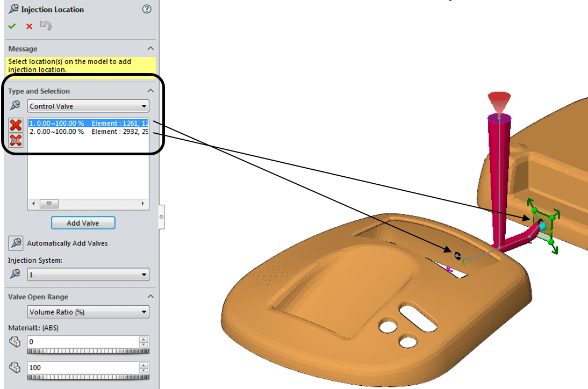Click the red X cancel icon
The image size is (588, 389).
tap(29, 26)
